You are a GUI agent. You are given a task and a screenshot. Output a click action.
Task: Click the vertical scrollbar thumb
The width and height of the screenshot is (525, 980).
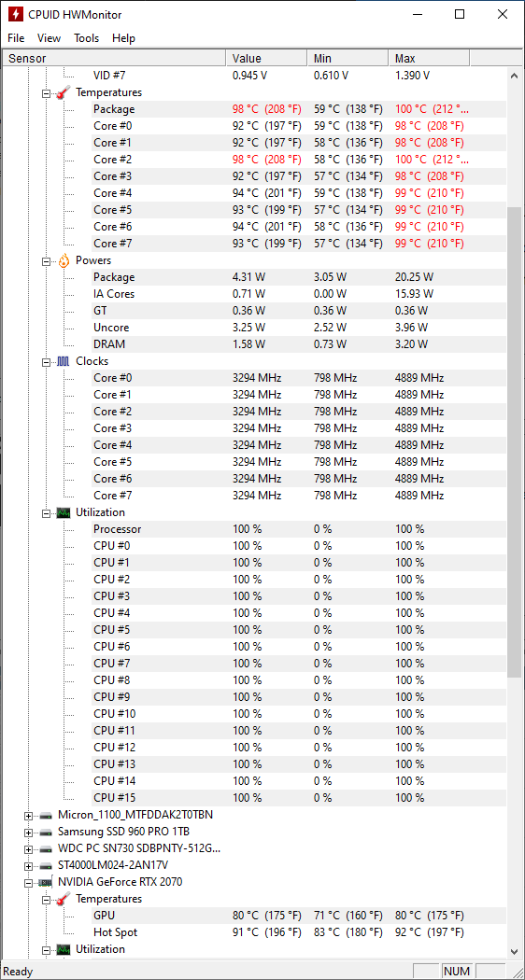[x=515, y=441]
